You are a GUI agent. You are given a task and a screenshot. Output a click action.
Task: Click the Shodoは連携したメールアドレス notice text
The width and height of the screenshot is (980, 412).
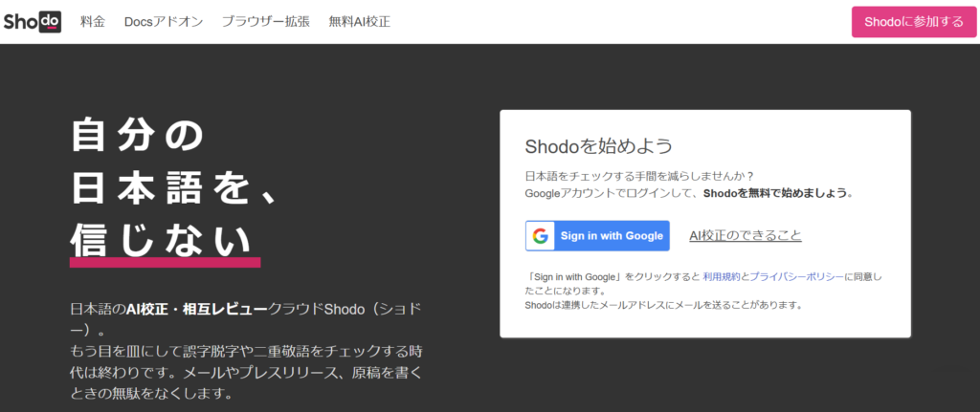click(663, 305)
